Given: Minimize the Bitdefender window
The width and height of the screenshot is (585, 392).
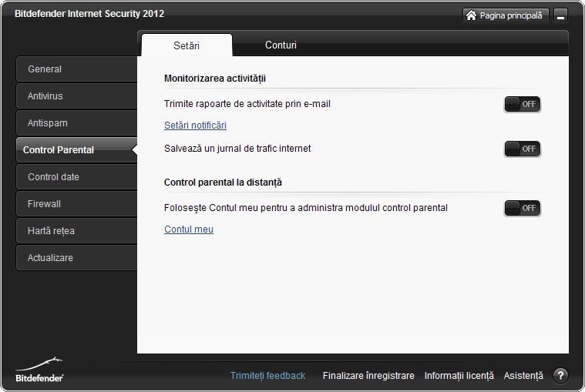Looking at the screenshot, I should click(560, 15).
